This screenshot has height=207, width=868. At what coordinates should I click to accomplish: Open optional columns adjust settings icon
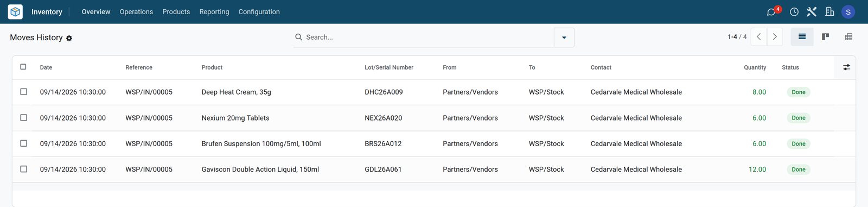click(x=846, y=67)
